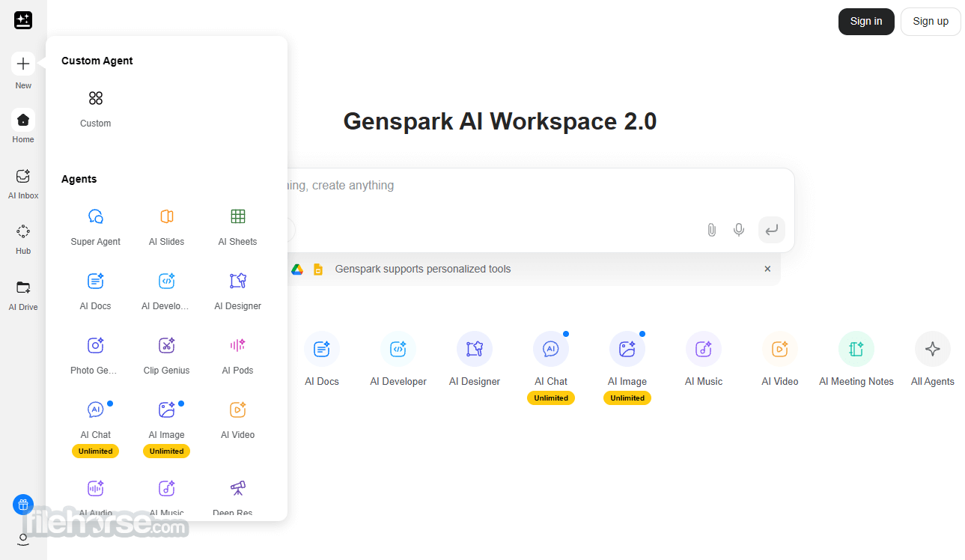Screen dimensions: 965x560
Task: Open AI Music from main agent row
Action: (x=704, y=349)
